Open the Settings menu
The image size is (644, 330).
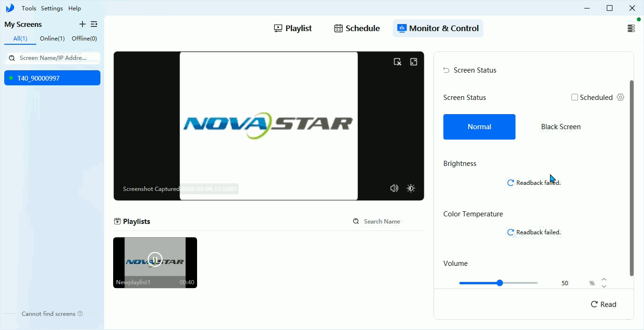click(x=52, y=8)
